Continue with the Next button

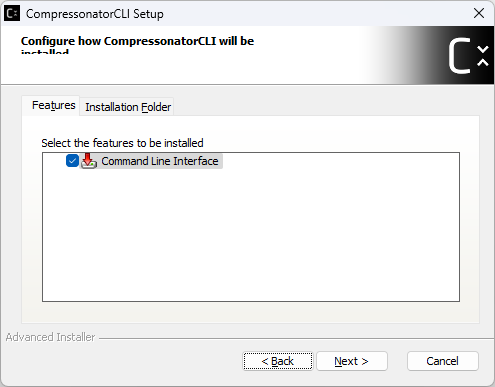352,361
